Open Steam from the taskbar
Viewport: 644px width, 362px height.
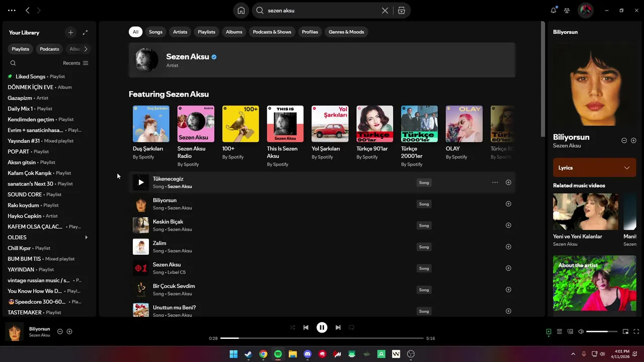click(x=249, y=354)
